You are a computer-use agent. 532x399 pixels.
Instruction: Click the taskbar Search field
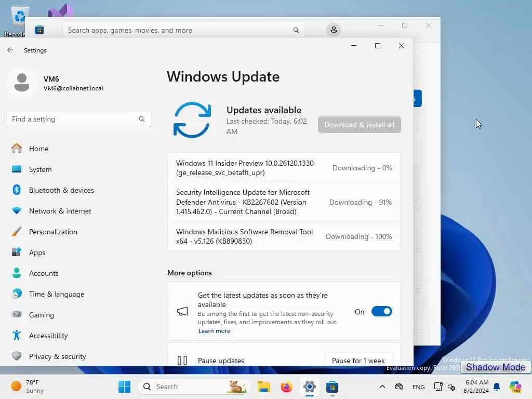point(194,387)
